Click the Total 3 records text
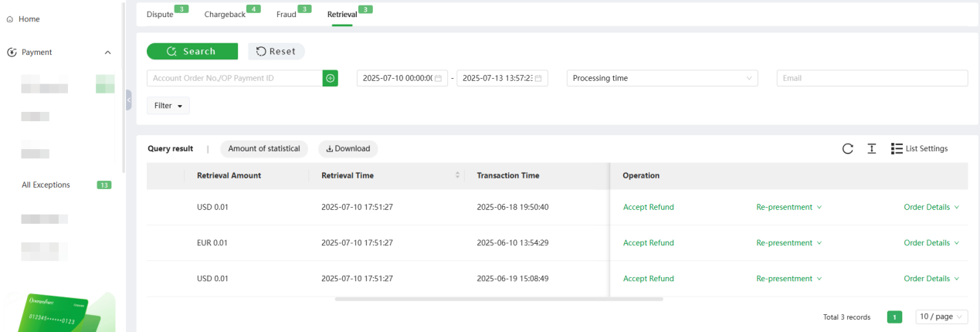 pos(847,317)
